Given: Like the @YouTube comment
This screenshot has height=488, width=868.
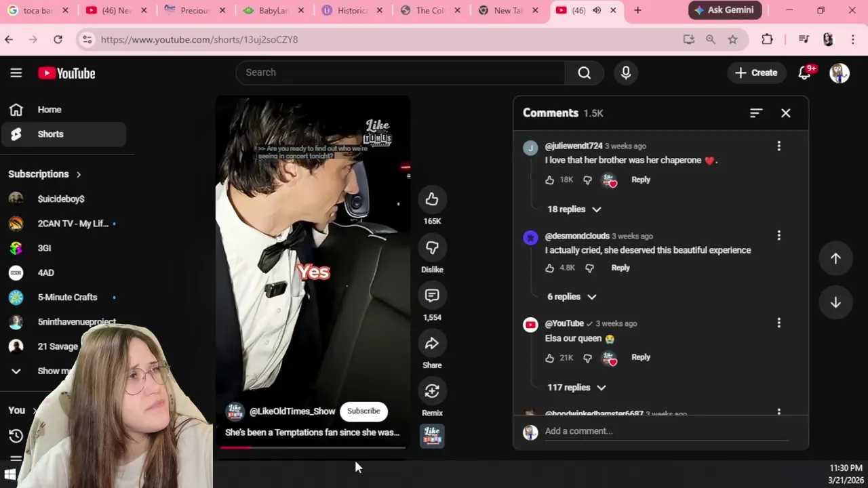Looking at the screenshot, I should coord(549,357).
